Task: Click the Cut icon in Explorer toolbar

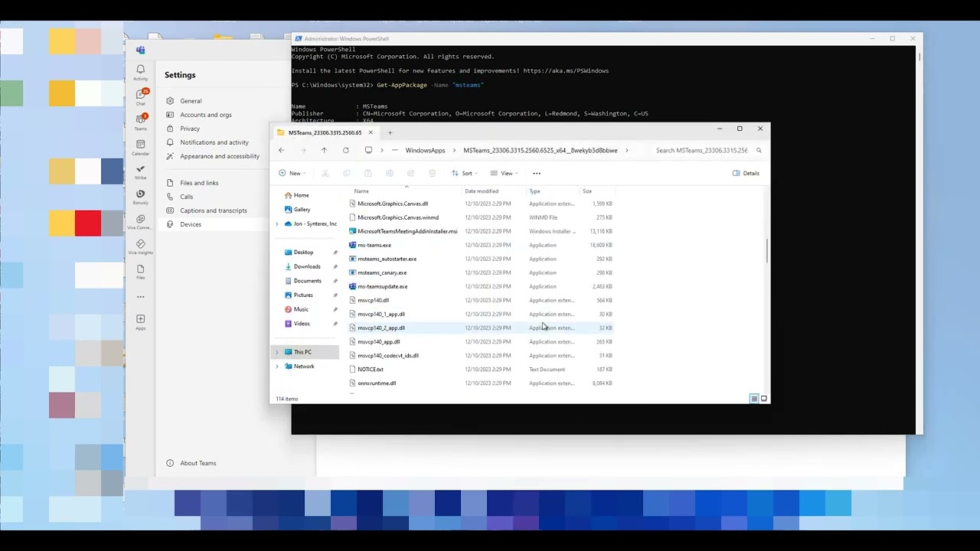Action: pos(325,173)
